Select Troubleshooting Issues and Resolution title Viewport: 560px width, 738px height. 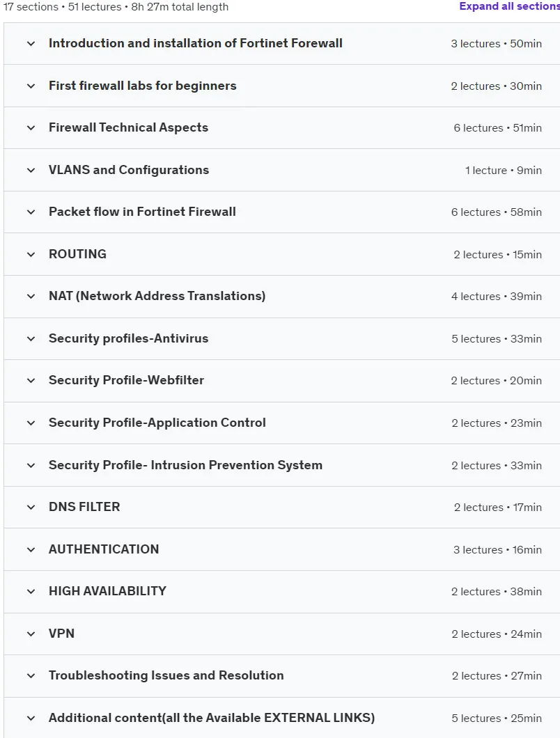[166, 675]
